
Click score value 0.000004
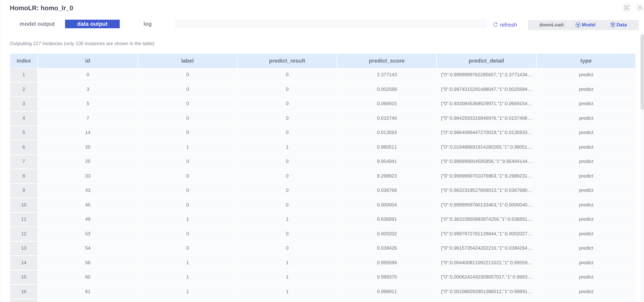click(387, 205)
